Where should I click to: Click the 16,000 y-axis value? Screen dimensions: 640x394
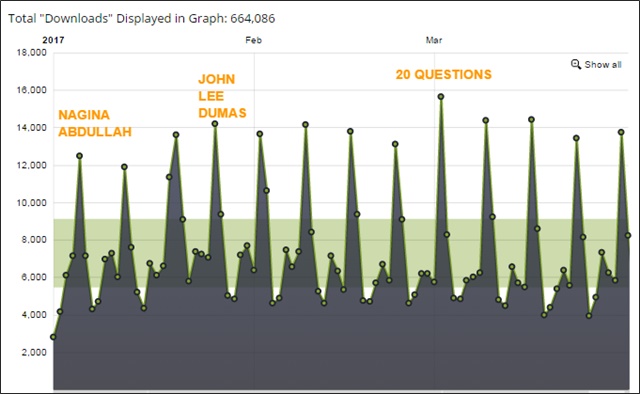(31, 90)
